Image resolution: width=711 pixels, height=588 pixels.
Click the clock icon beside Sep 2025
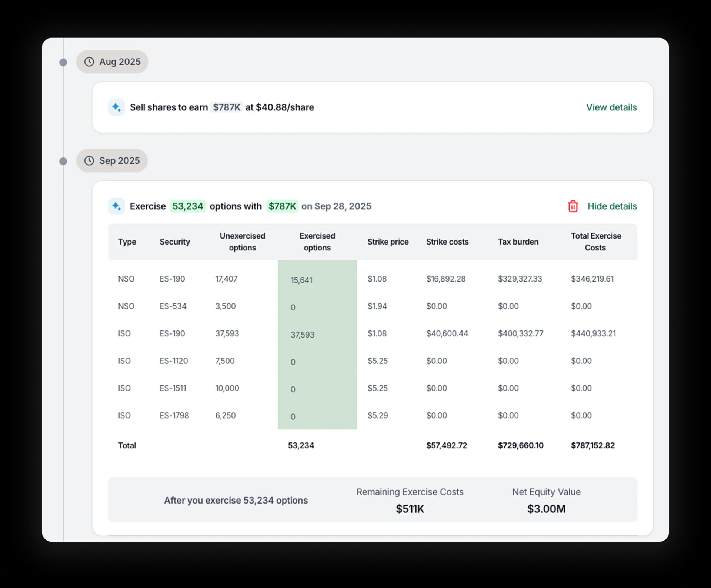[89, 161]
